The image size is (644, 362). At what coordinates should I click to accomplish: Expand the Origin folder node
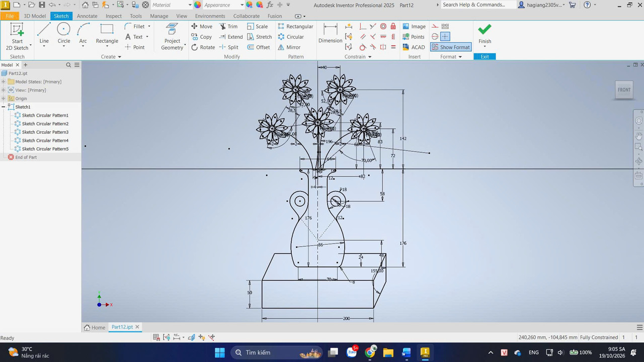tap(4, 99)
